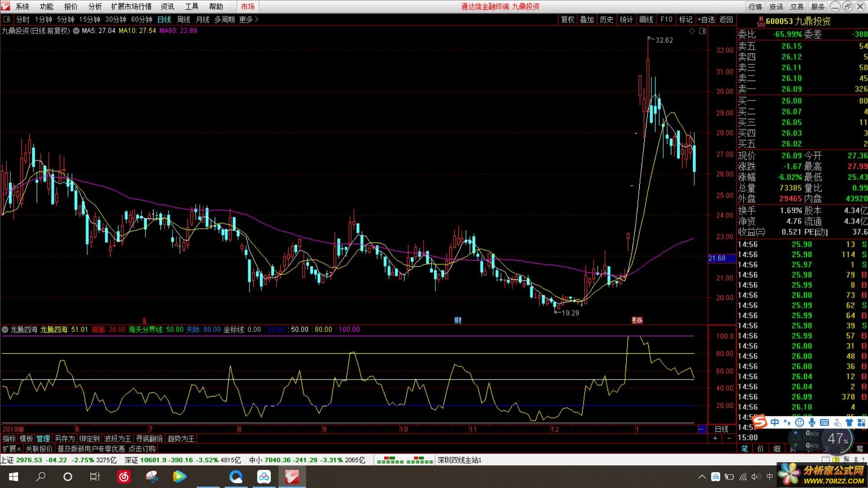
Task: Expand the dropdown arrow next to 九鼎投资(日线 前复权)
Action: point(76,31)
